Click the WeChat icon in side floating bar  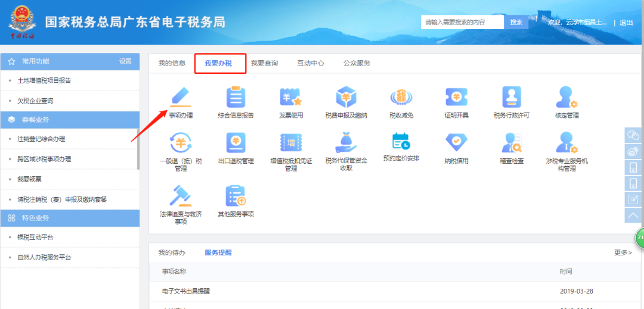tap(633, 135)
